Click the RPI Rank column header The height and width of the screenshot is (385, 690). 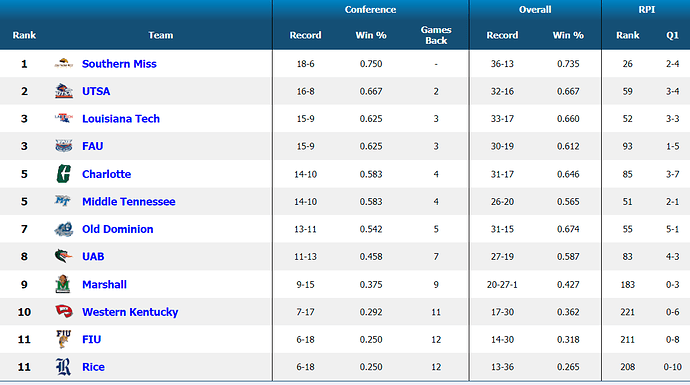point(628,35)
